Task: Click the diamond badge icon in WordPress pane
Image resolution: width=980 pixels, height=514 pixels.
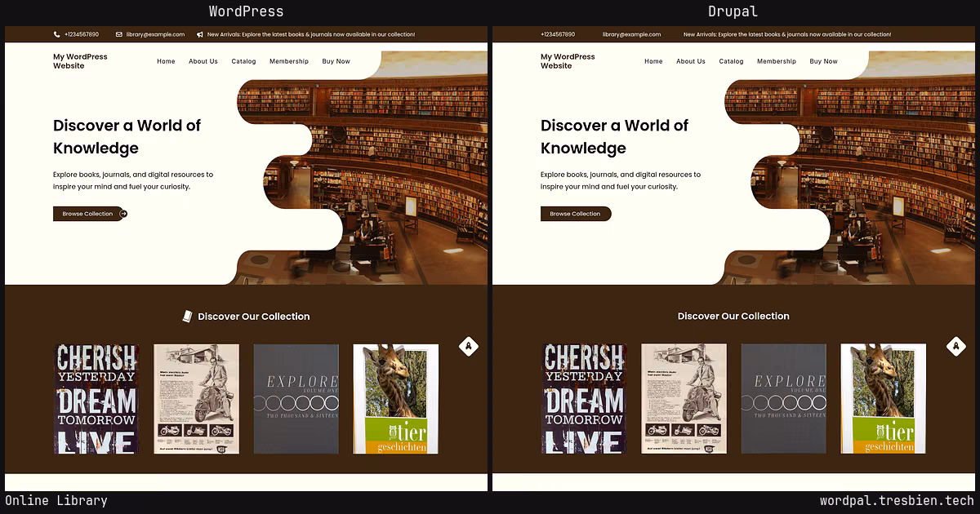Action: coord(469,346)
